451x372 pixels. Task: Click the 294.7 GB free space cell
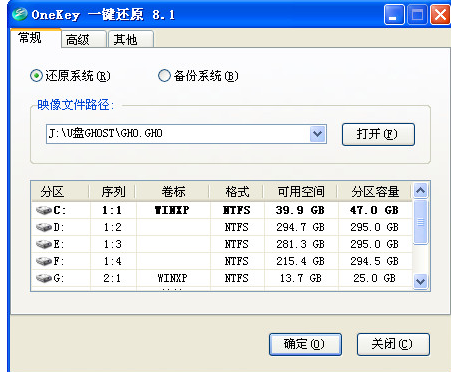pyautogui.click(x=300, y=227)
